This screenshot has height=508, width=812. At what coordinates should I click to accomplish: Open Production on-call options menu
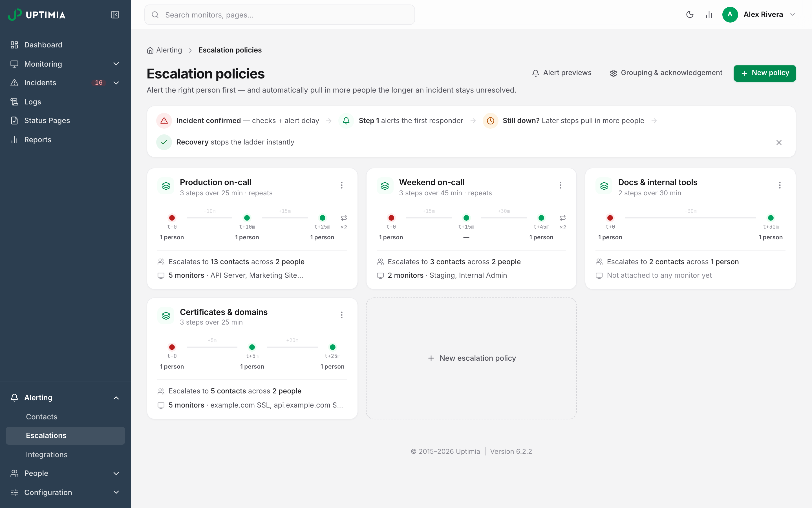tap(342, 185)
